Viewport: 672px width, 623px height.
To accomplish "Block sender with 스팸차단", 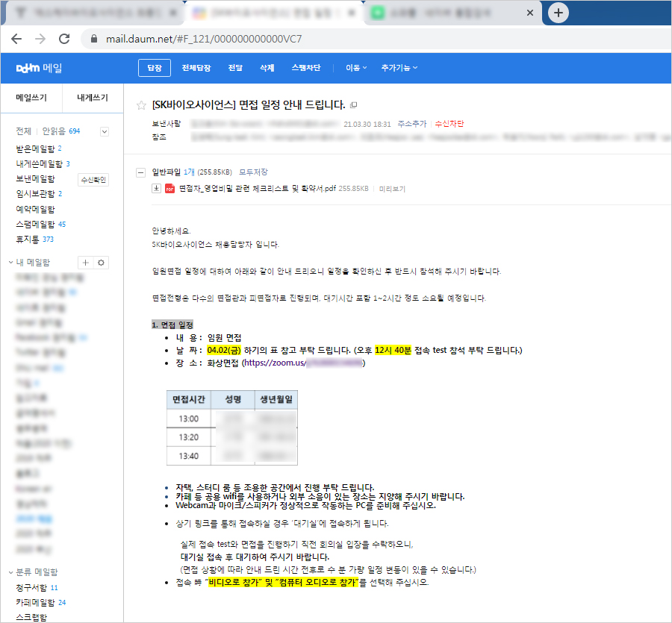I will tap(306, 68).
